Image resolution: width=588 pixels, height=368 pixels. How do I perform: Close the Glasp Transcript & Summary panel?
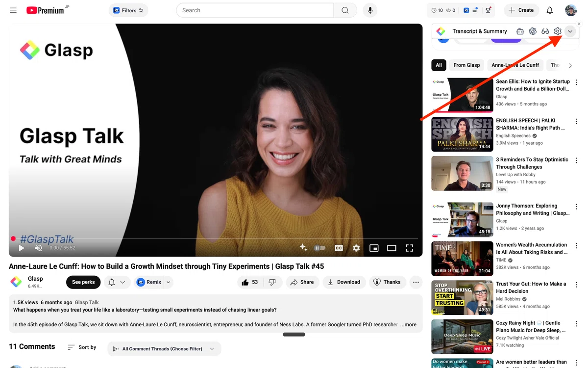pos(579,24)
